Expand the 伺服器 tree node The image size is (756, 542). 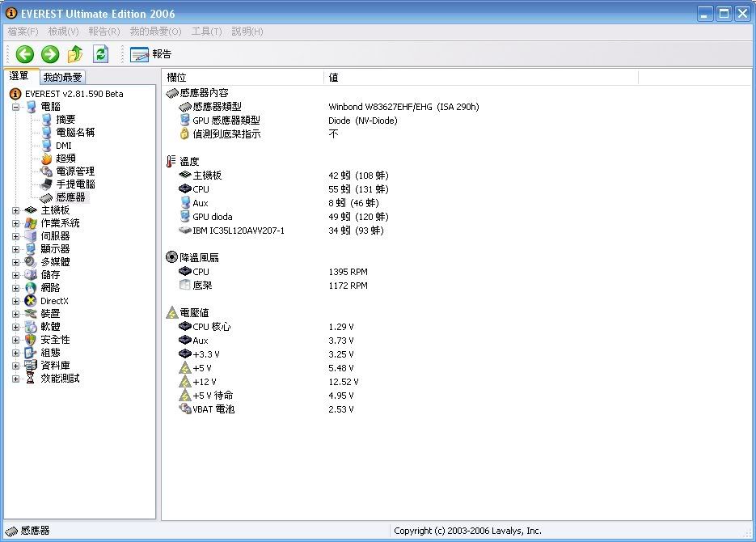point(15,236)
